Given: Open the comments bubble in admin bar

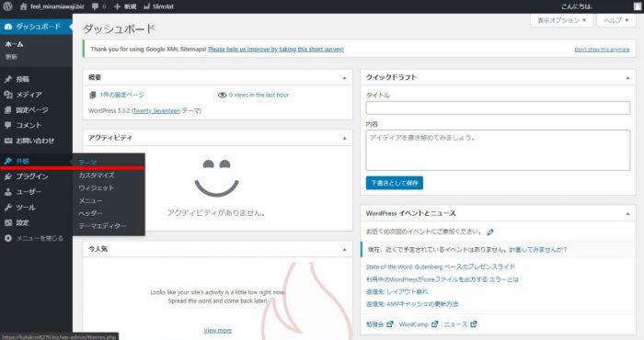Looking at the screenshot, I should (x=96, y=6).
